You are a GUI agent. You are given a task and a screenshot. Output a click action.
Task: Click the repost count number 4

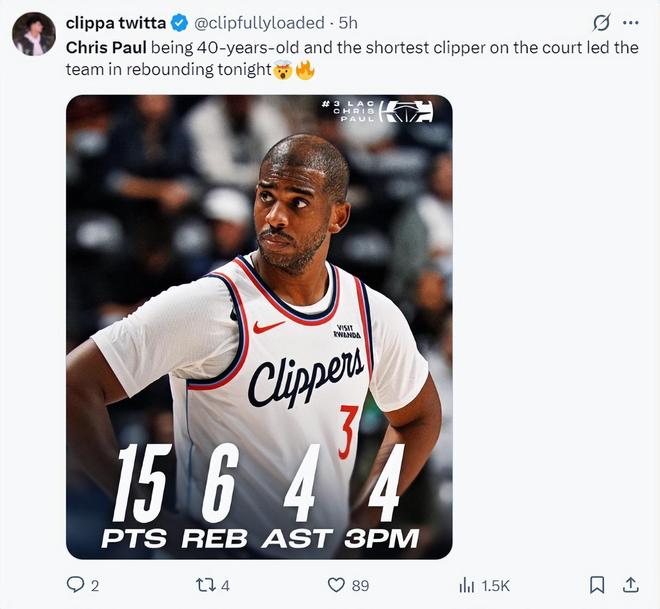226,585
